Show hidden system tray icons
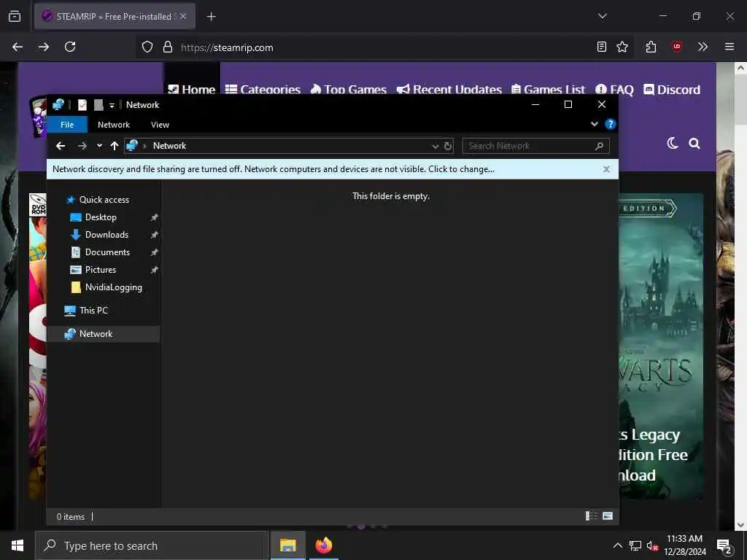The width and height of the screenshot is (747, 560). pyautogui.click(x=617, y=545)
